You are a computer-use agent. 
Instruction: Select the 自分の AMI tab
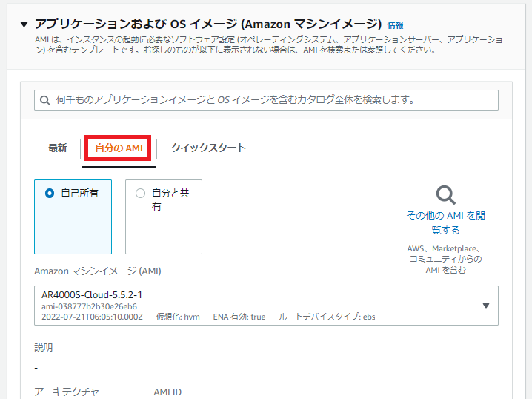(x=119, y=148)
